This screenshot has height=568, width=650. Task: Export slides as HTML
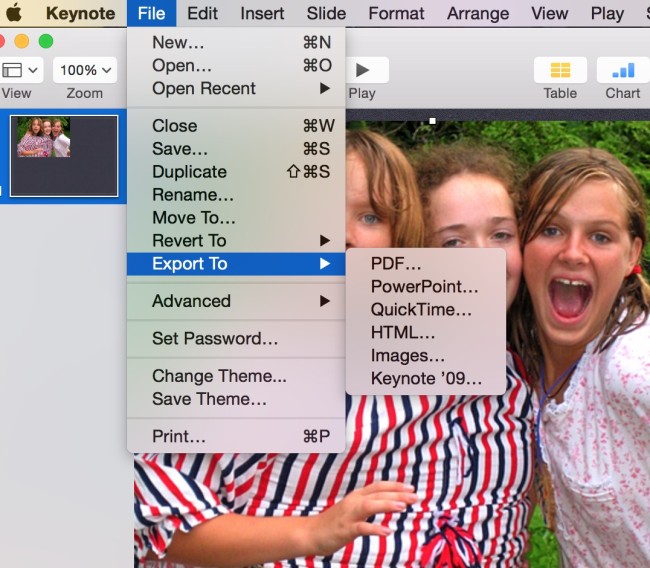click(x=403, y=333)
